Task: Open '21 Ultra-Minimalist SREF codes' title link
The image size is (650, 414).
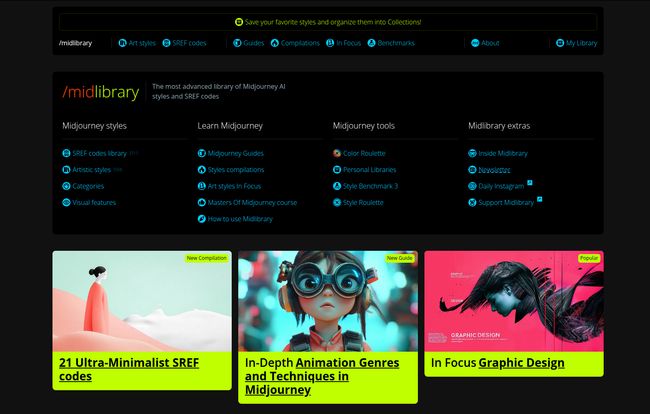Action: 129,369
